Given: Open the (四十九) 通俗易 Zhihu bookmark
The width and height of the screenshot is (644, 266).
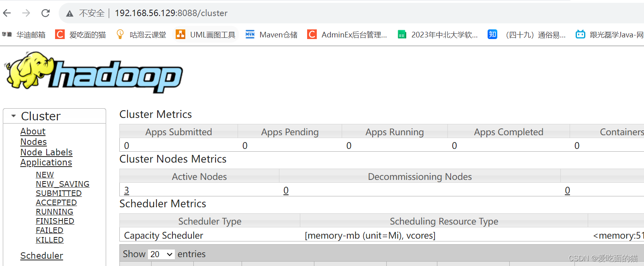Looking at the screenshot, I should point(527,35).
